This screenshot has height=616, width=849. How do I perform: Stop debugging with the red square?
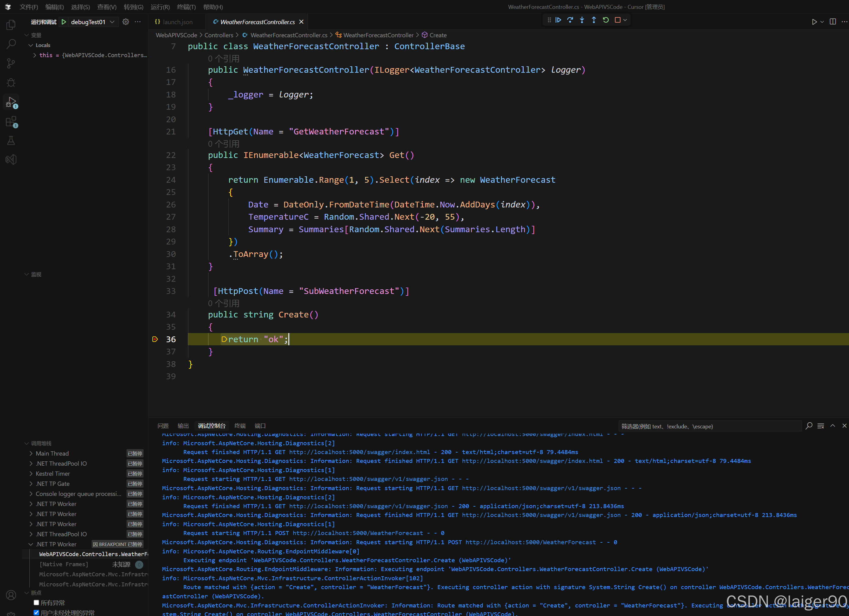pos(618,20)
